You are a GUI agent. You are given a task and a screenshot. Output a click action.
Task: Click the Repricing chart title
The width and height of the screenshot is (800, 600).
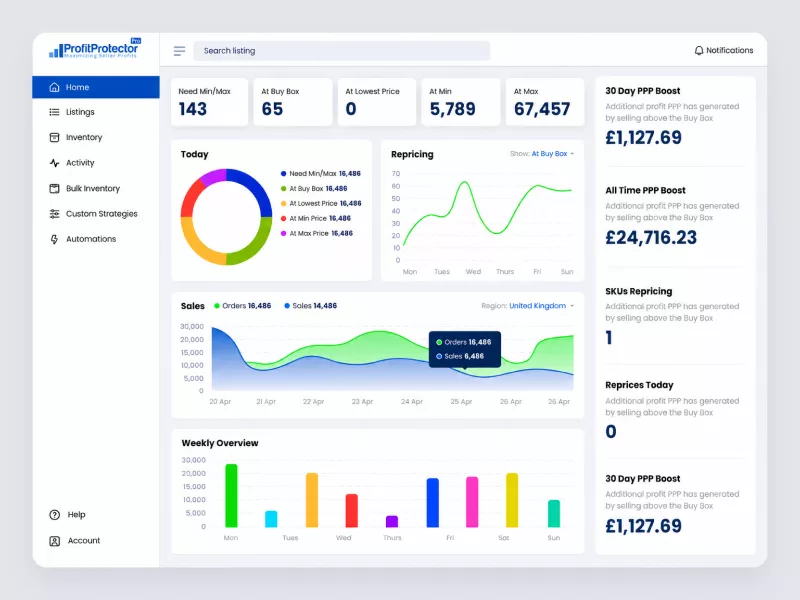[x=412, y=154]
